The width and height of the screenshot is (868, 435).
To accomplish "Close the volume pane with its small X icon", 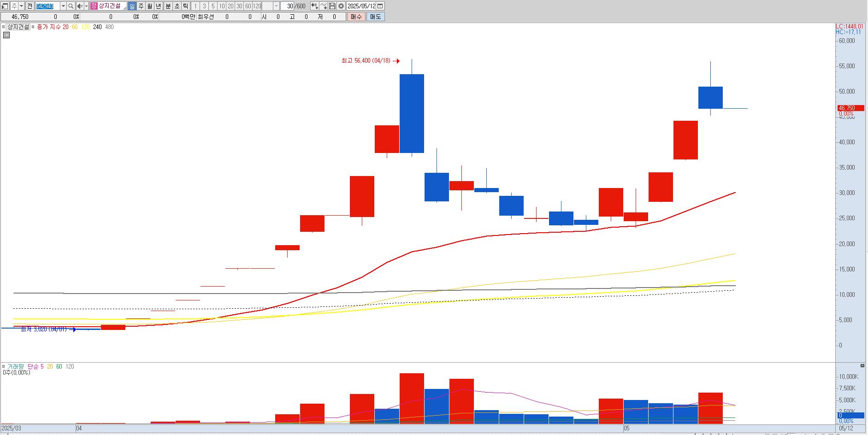I will (862, 365).
